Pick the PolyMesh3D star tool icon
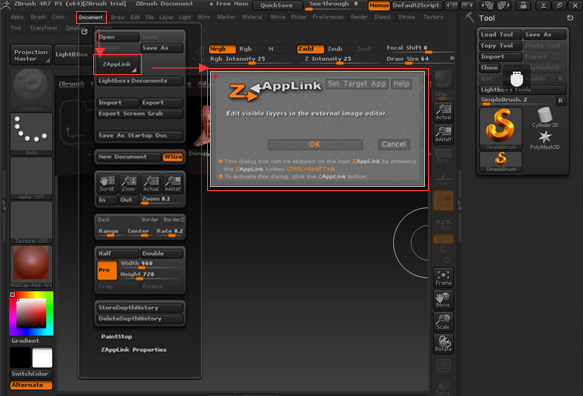The width and height of the screenshot is (583, 396). click(545, 139)
